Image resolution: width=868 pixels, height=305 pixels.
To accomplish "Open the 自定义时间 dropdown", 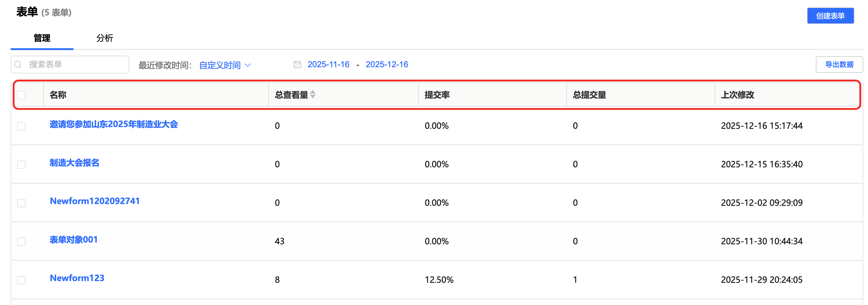I will (225, 65).
